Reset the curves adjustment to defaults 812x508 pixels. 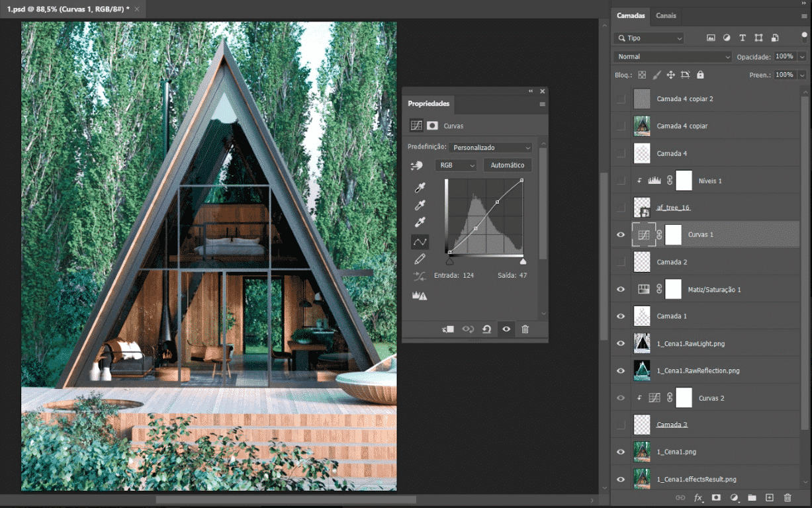[486, 329]
